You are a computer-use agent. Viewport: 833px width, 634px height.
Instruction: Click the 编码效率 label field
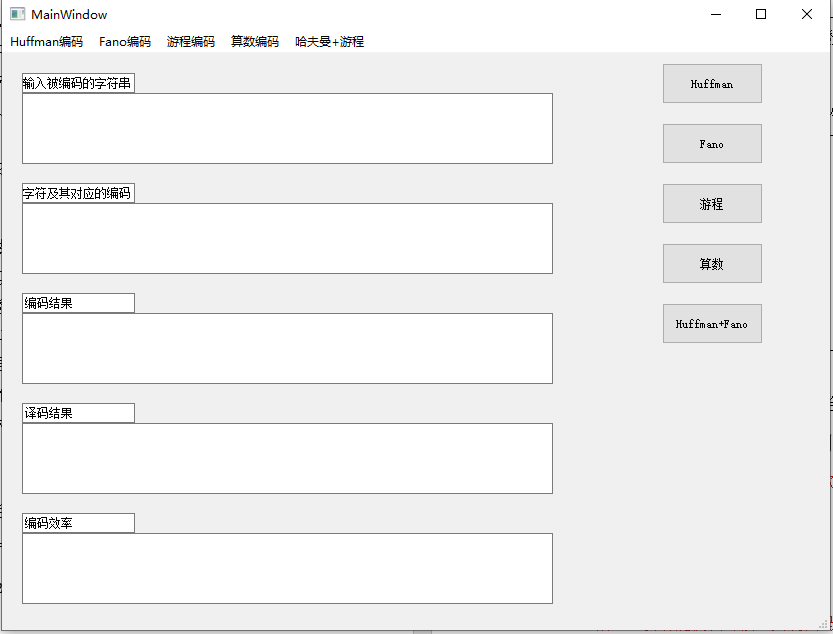[78, 523]
